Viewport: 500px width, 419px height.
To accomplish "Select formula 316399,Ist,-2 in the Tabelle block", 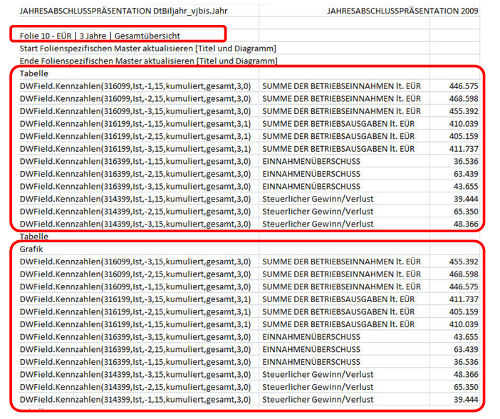I will (135, 174).
